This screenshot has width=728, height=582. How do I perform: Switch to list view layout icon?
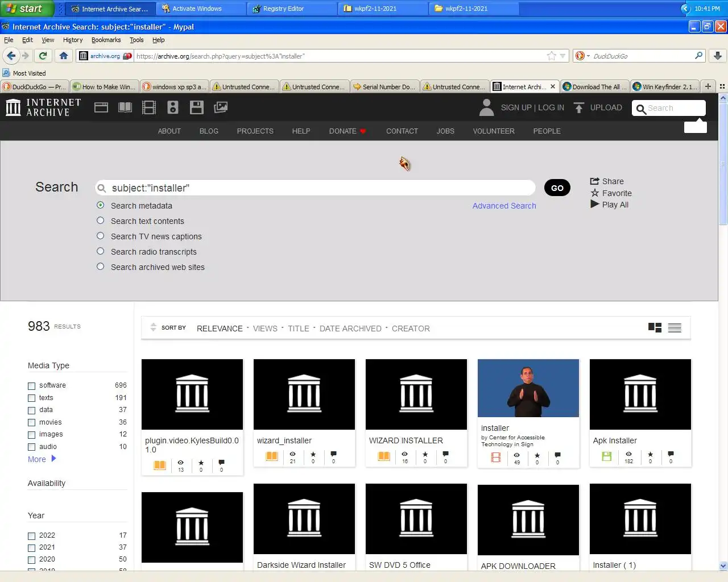(675, 328)
